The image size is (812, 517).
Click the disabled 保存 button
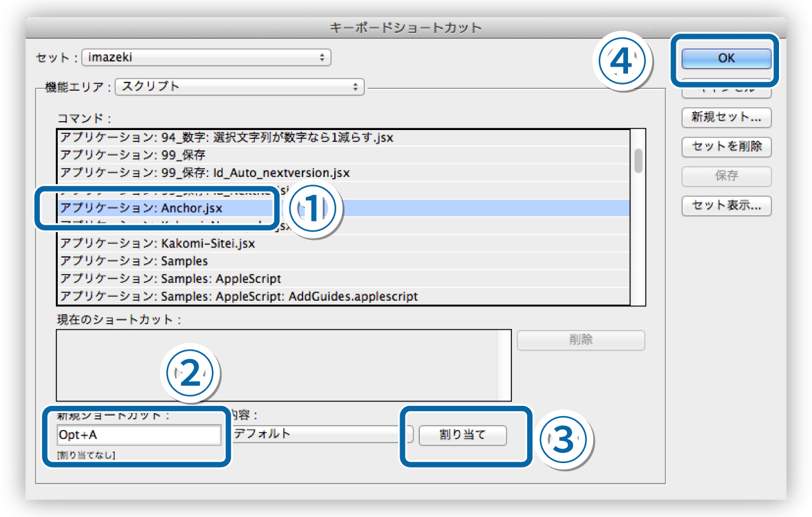[x=725, y=176]
